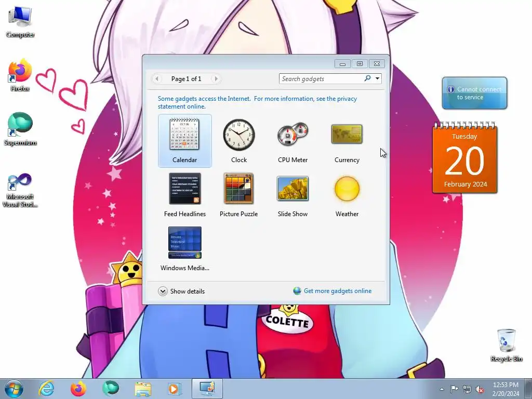Open the network tray icon
532x399 pixels.
pos(467,389)
